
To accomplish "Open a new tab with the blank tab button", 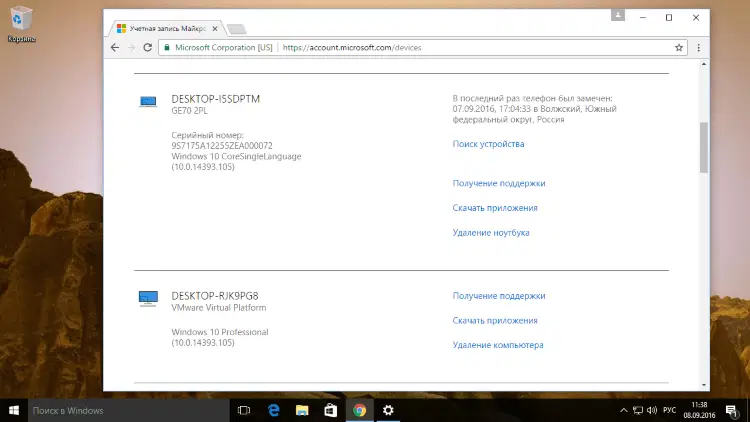I will pyautogui.click(x=236, y=29).
